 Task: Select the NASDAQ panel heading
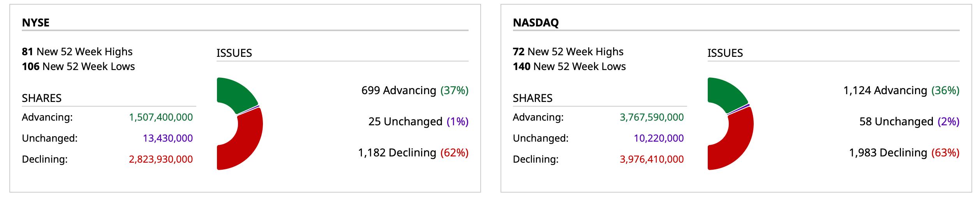pyautogui.click(x=536, y=23)
